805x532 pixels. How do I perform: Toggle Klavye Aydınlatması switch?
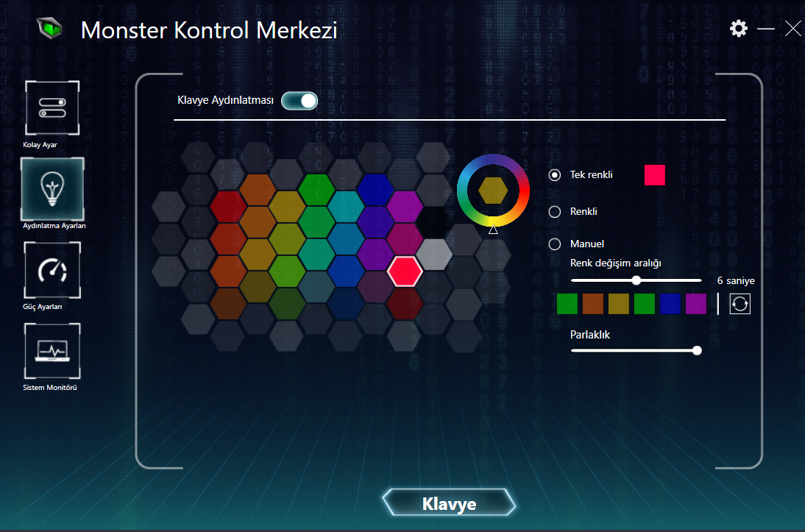click(299, 101)
